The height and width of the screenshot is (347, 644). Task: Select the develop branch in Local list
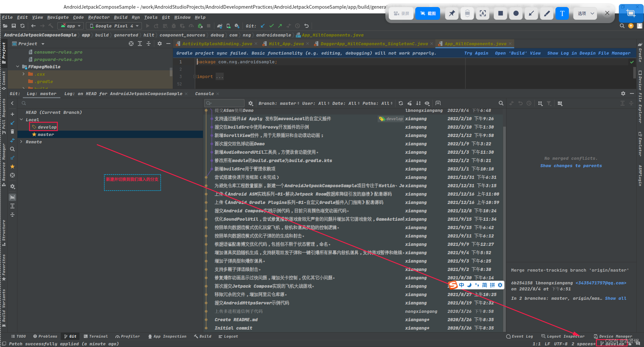pyautogui.click(x=47, y=127)
